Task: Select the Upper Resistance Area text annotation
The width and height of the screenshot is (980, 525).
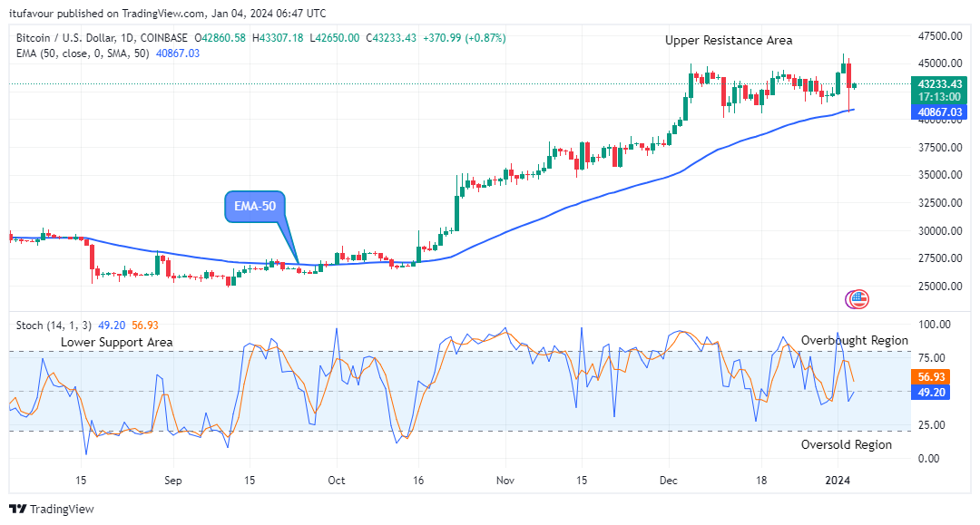Action: tap(728, 40)
